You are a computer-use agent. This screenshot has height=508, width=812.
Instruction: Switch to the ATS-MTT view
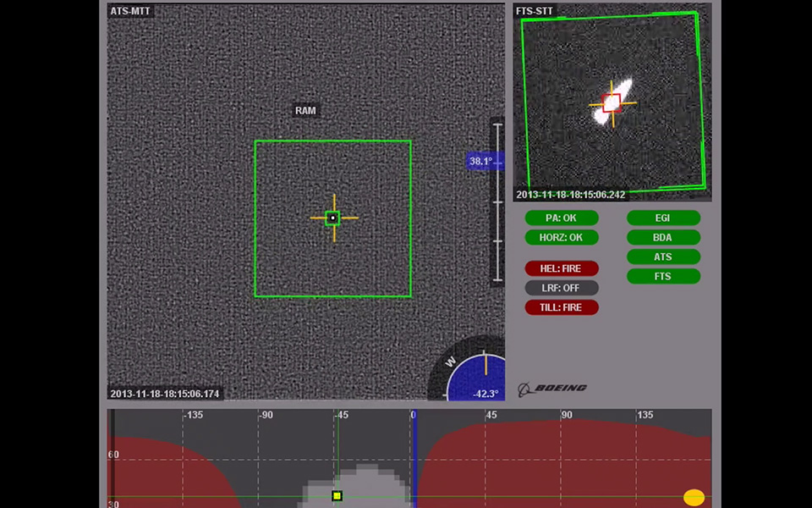click(131, 11)
